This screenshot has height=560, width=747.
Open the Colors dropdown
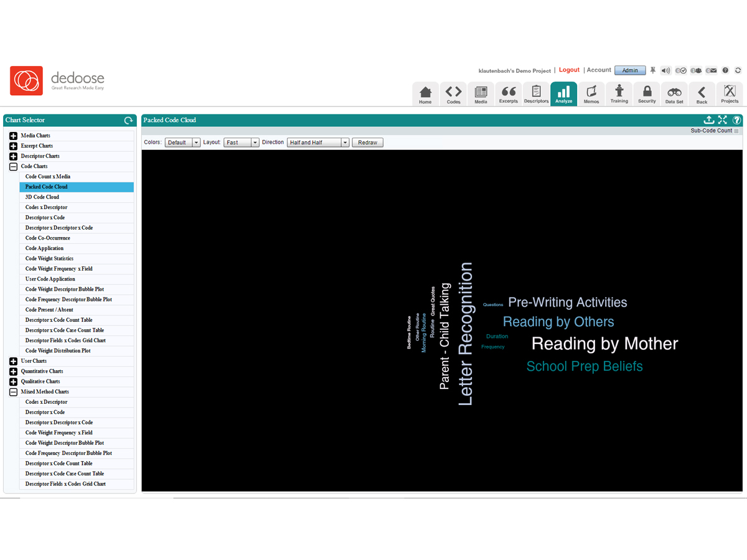pos(182,142)
